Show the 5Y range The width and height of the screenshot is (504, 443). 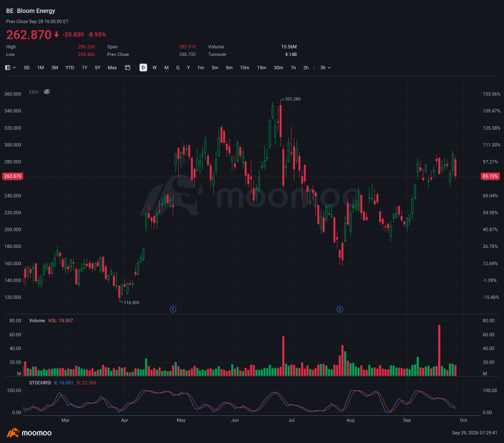[98, 68]
